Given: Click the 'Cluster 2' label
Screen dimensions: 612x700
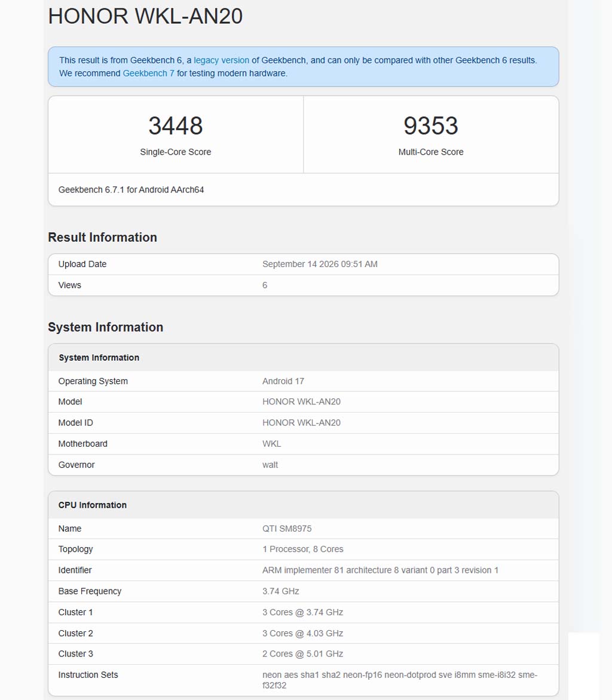Looking at the screenshot, I should point(75,633).
